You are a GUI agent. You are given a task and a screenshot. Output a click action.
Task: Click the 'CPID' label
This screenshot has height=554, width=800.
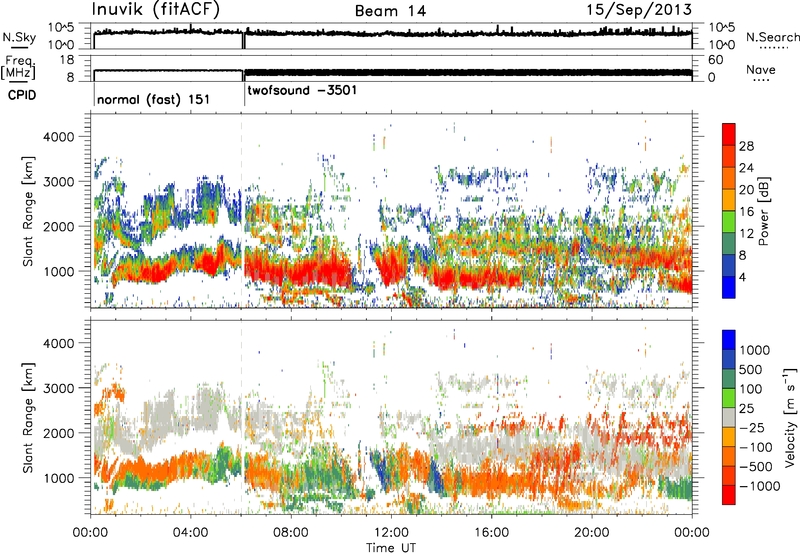22,95
